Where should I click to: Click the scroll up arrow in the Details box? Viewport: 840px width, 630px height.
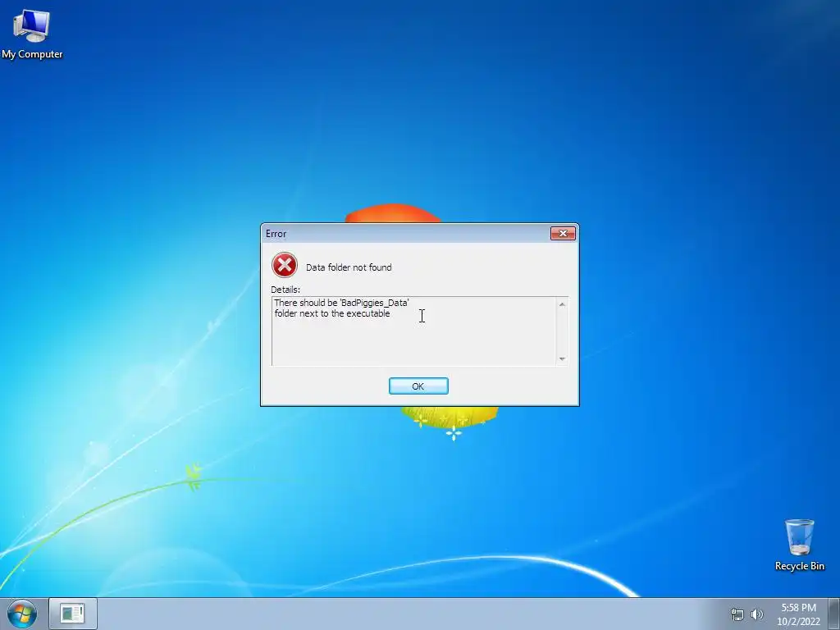coord(562,304)
